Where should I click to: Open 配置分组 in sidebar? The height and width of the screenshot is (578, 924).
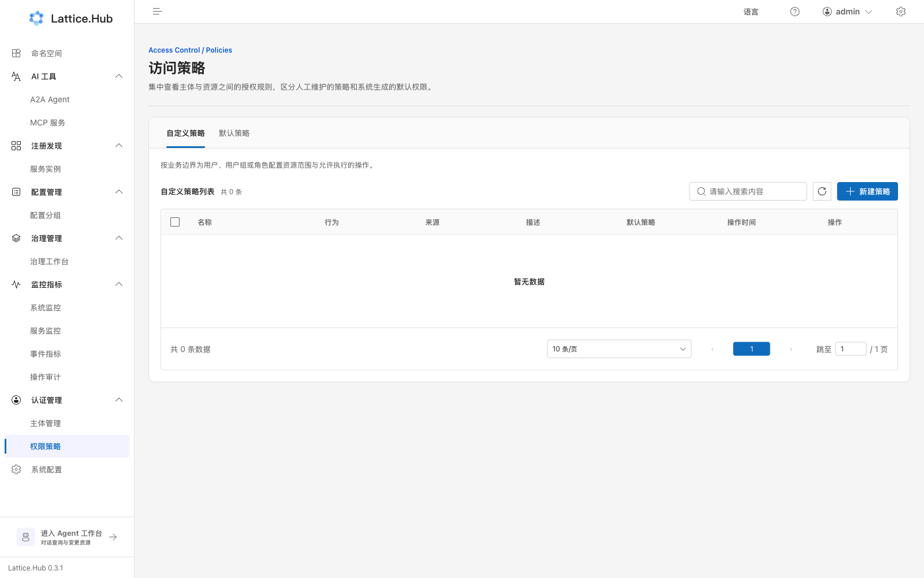click(45, 215)
